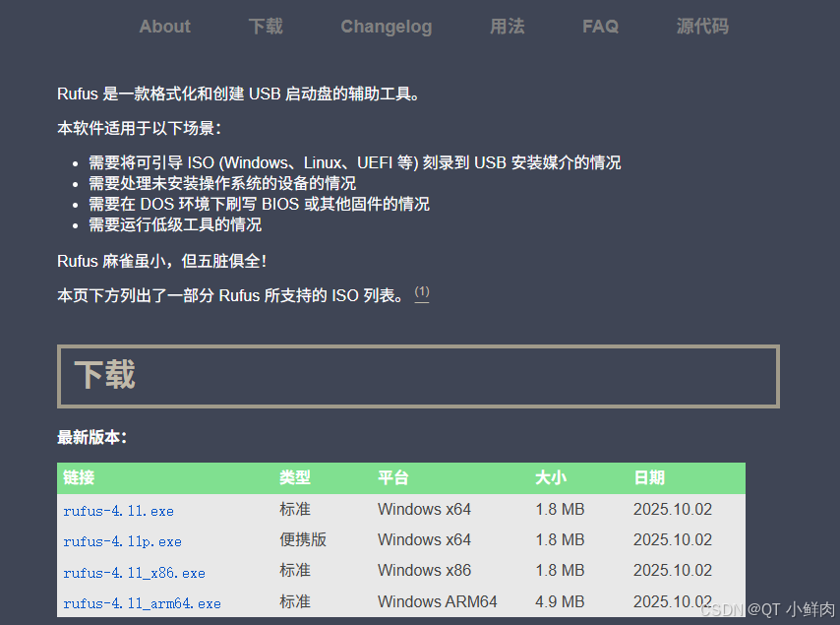840x625 pixels.
Task: Download rufus-4.11p.exe portable link
Action: click(122, 541)
